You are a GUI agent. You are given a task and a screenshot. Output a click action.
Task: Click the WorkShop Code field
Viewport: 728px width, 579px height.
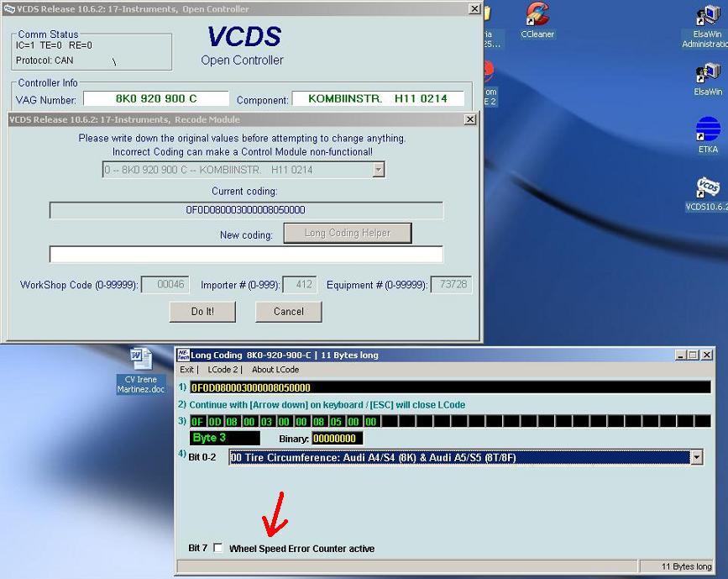pyautogui.click(x=165, y=284)
